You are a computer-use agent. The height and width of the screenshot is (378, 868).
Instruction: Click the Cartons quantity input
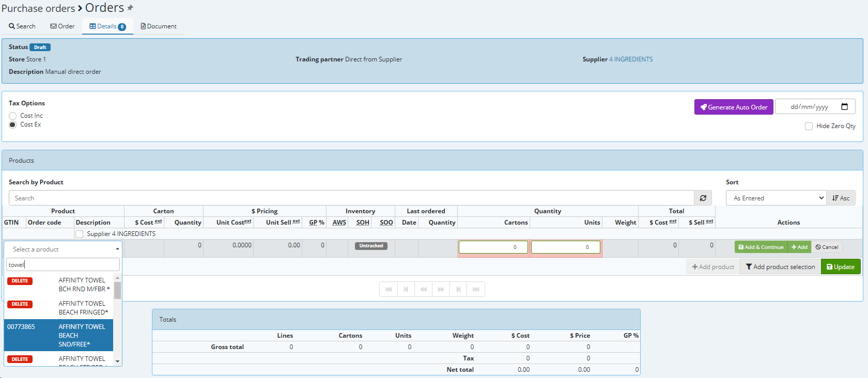click(x=493, y=247)
